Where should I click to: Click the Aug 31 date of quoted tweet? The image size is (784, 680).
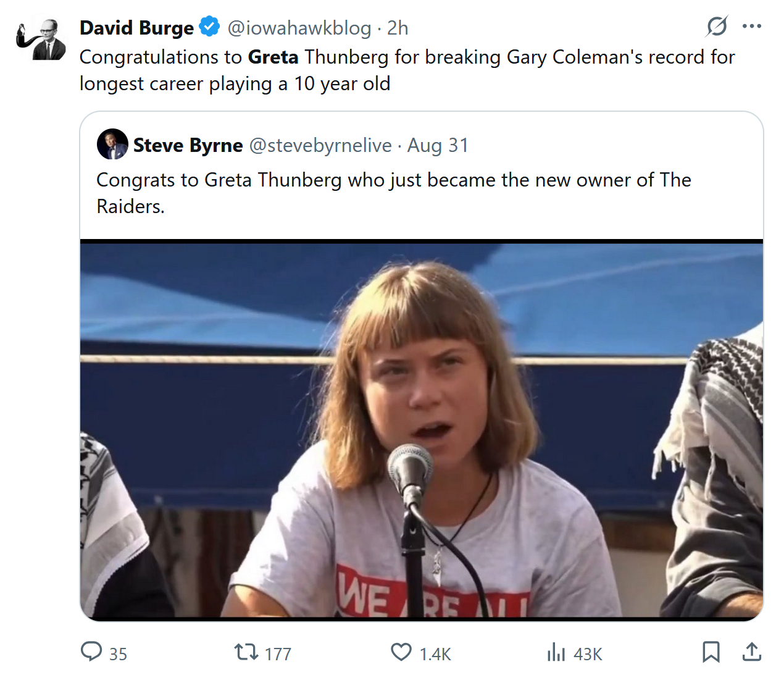pos(438,145)
